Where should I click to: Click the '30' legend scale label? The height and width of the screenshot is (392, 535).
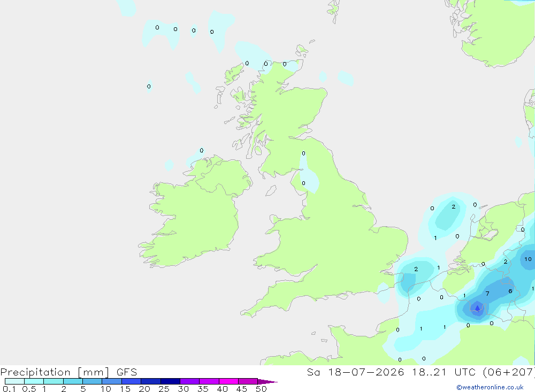point(183,389)
